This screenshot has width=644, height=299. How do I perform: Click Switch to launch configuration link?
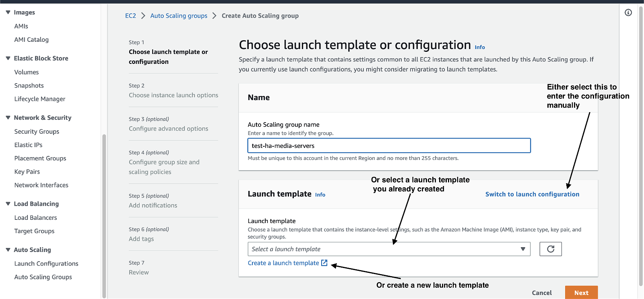coord(532,194)
